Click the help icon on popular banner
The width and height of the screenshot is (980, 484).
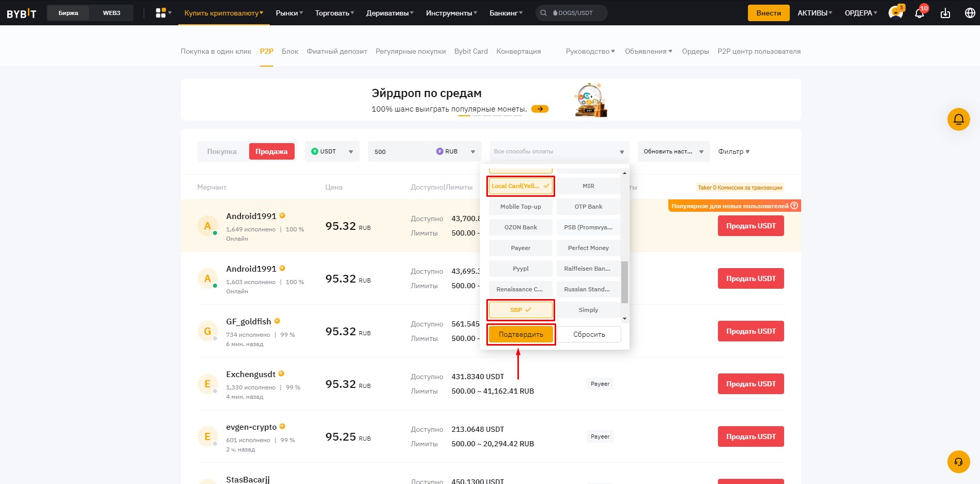(794, 206)
